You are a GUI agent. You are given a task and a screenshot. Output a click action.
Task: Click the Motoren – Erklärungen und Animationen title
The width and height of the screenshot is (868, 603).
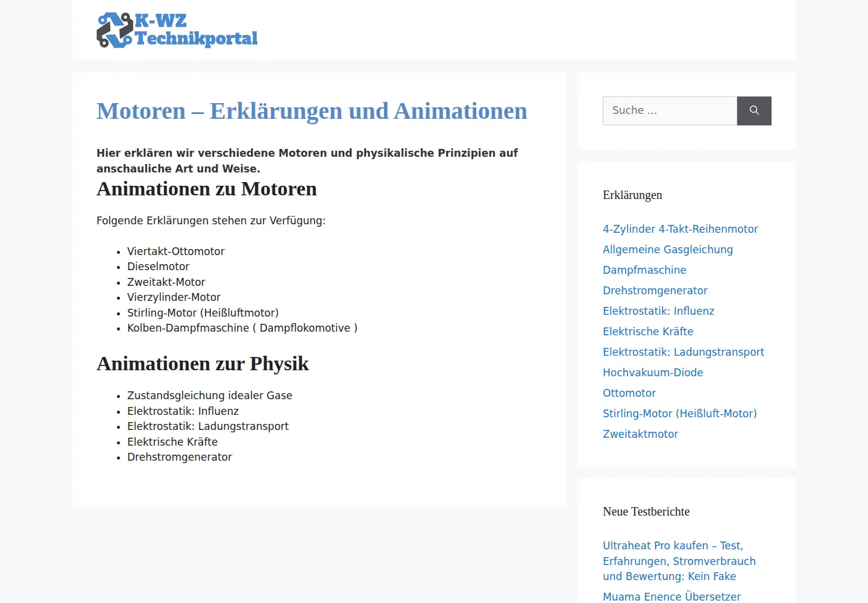point(312,111)
